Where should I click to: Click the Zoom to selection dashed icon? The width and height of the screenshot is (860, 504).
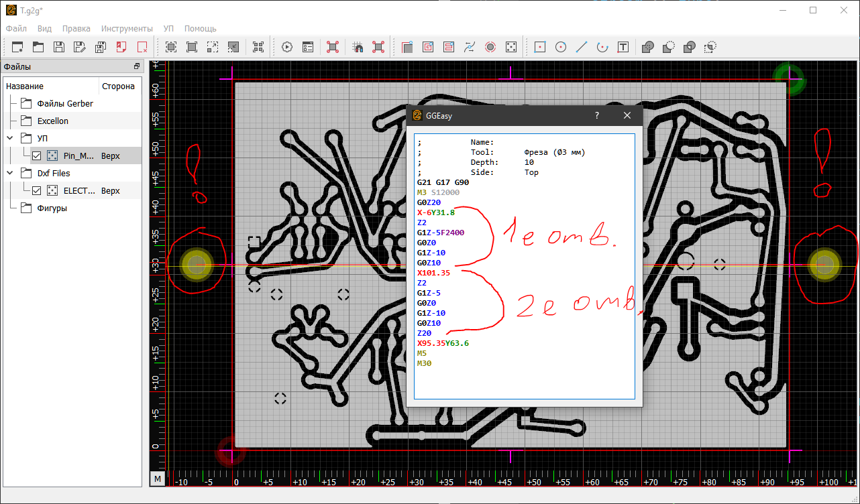tap(213, 47)
